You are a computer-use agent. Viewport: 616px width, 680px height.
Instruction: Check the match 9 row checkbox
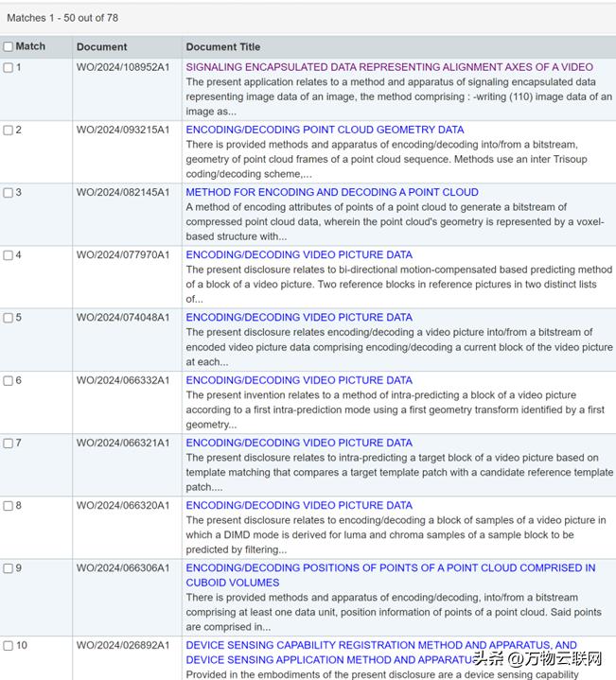coord(9,568)
